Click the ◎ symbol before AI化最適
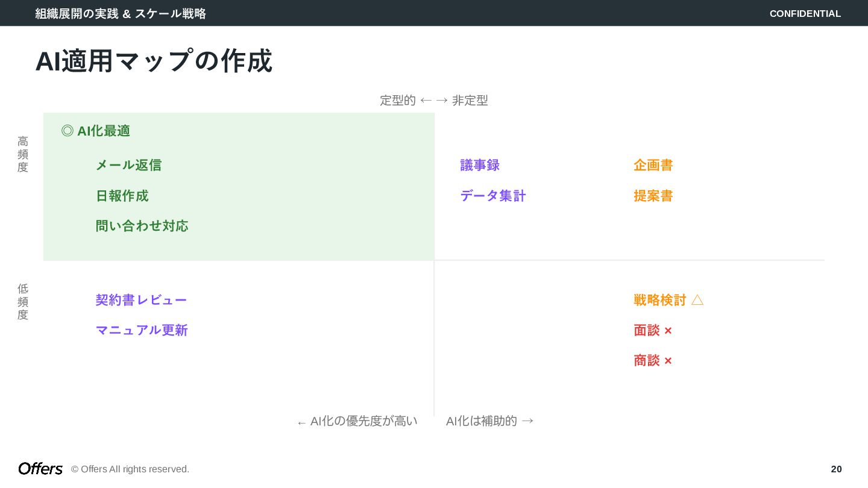 point(68,131)
